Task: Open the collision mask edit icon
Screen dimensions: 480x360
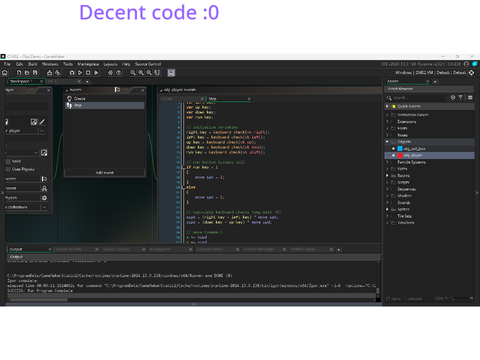Action: tap(44, 153)
